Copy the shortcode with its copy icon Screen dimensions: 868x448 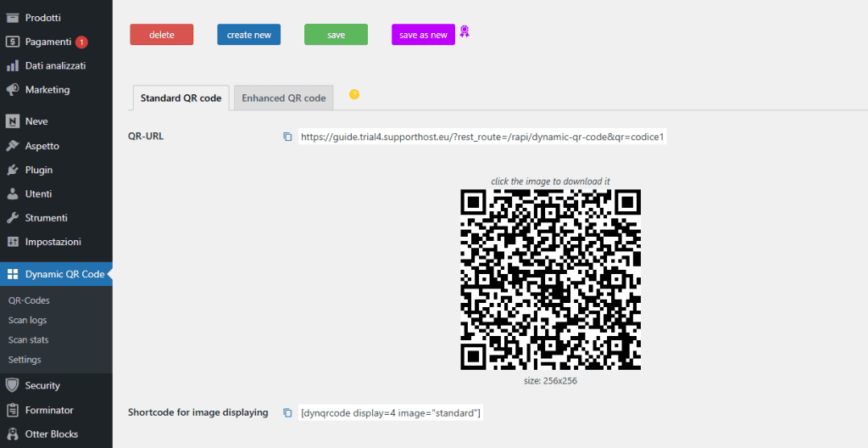click(x=287, y=412)
